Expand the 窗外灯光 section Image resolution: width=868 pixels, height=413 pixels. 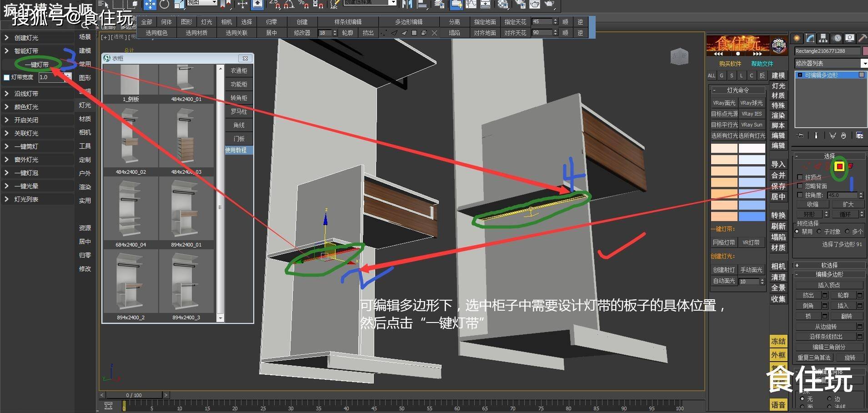point(38,160)
